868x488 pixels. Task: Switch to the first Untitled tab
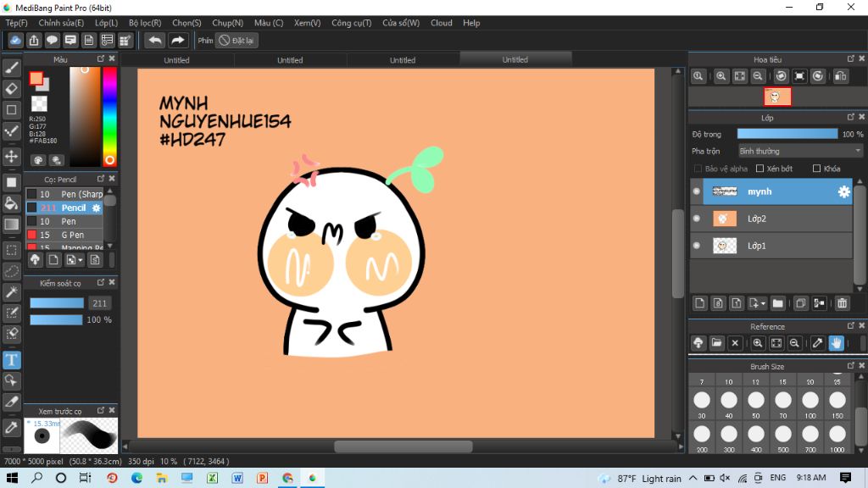tap(176, 60)
